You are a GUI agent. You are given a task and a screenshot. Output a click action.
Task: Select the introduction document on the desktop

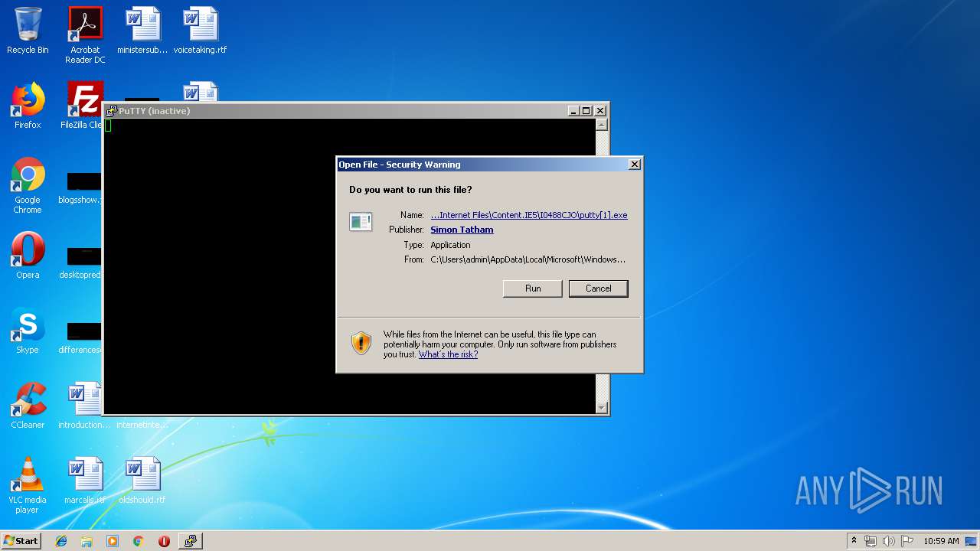point(84,406)
